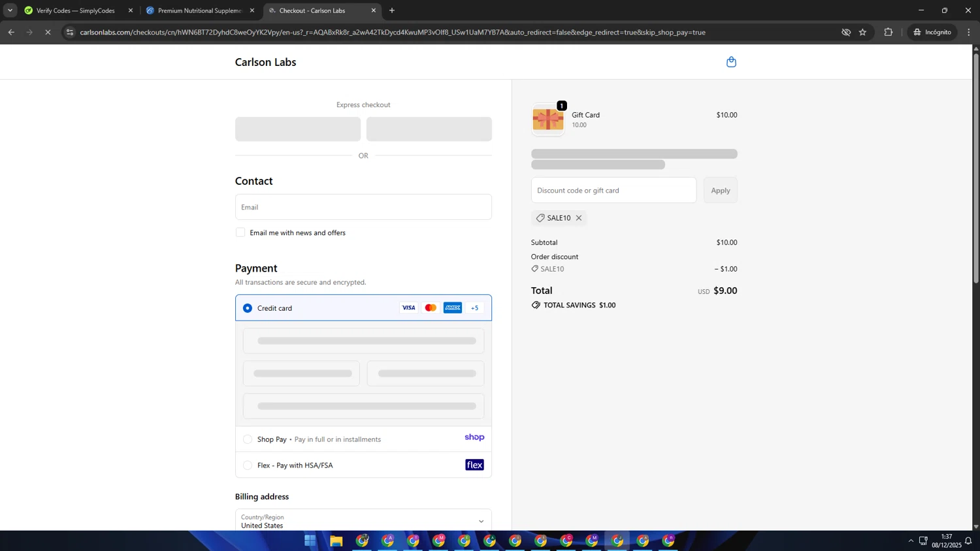
Task: Open the taskbar clock and date
Action: click(946, 541)
